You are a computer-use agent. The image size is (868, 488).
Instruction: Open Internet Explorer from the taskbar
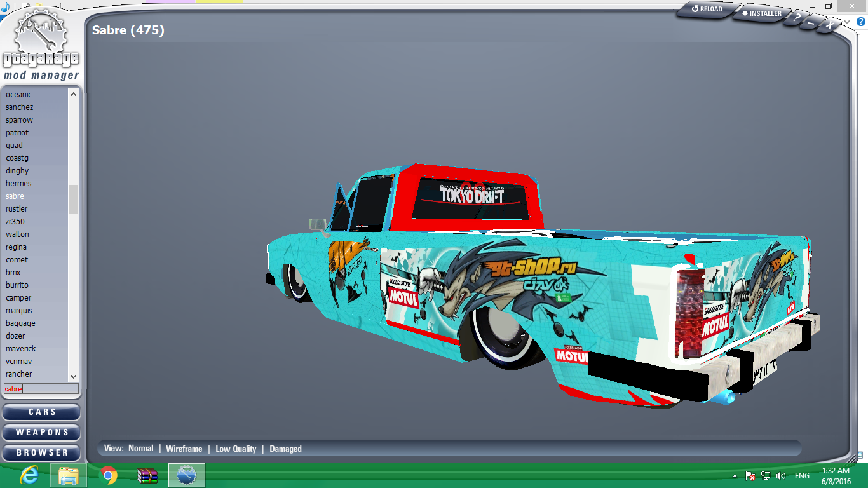[29, 475]
